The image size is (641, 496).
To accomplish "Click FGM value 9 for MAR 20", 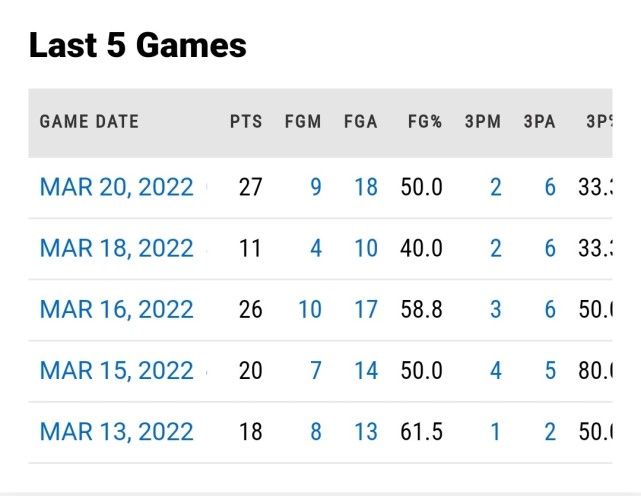I will click(316, 187).
